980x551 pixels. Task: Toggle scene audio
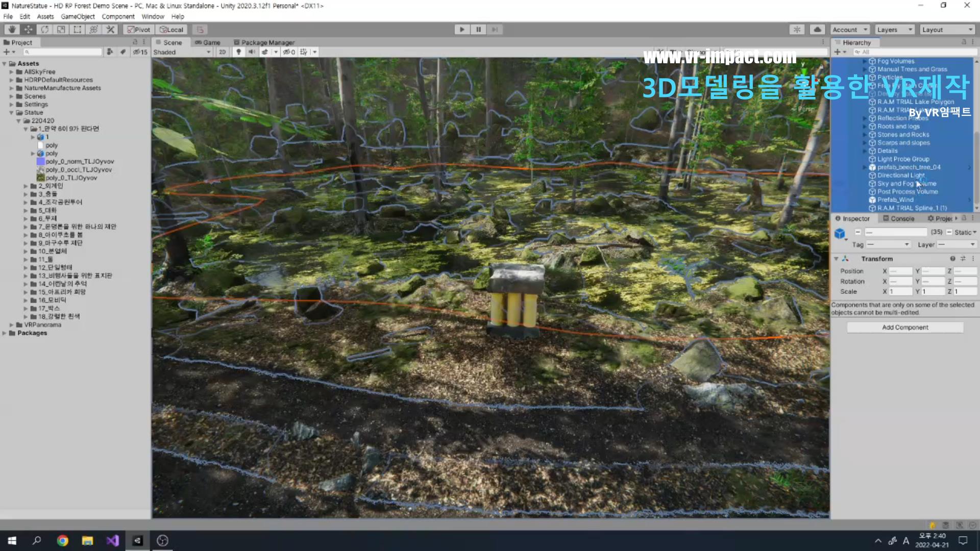click(252, 52)
